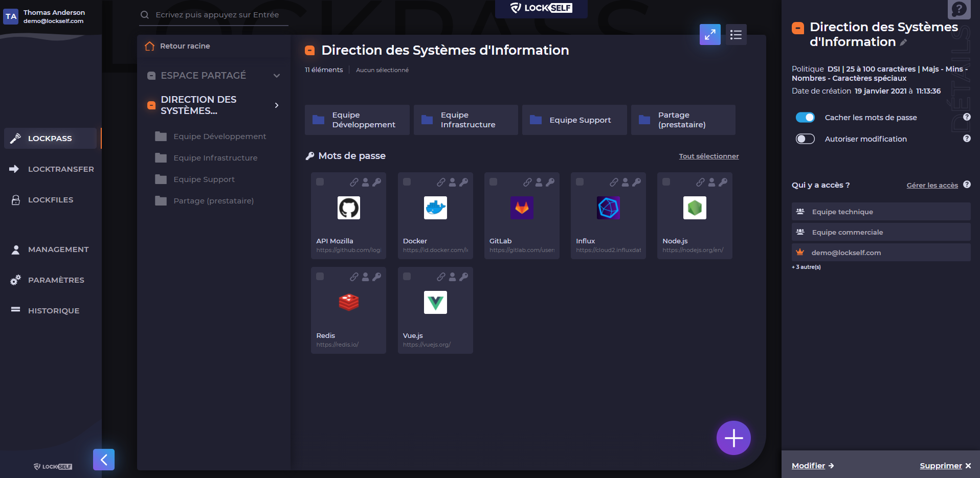The height and width of the screenshot is (478, 980).
Task: Click into the search input field
Action: 217,15
